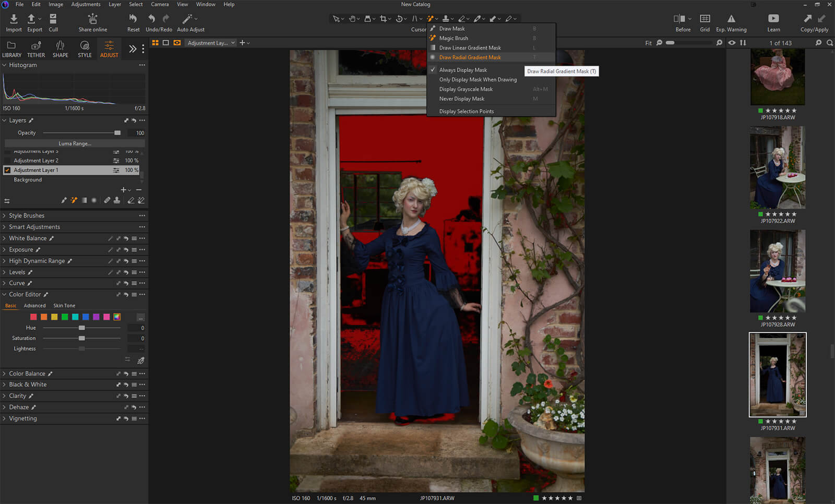The height and width of the screenshot is (504, 835).
Task: Expand the White Balance panel
Action: pyautogui.click(x=4, y=238)
